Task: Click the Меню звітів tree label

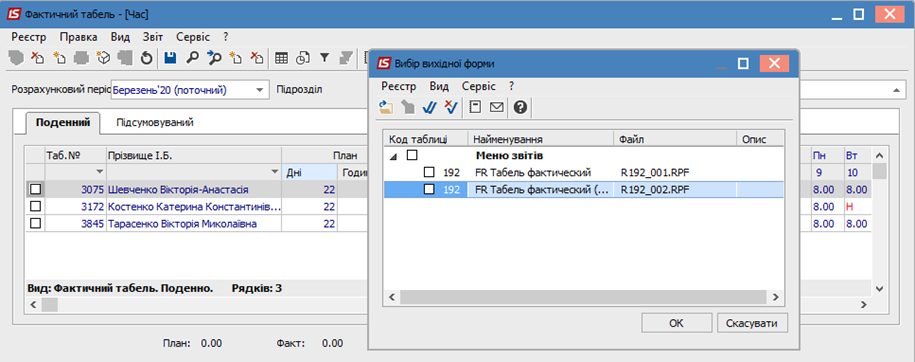Action: tap(509, 156)
